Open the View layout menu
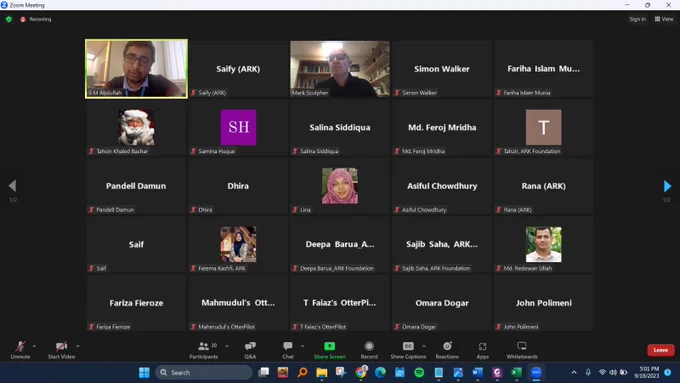The width and height of the screenshot is (680, 383). pyautogui.click(x=664, y=19)
